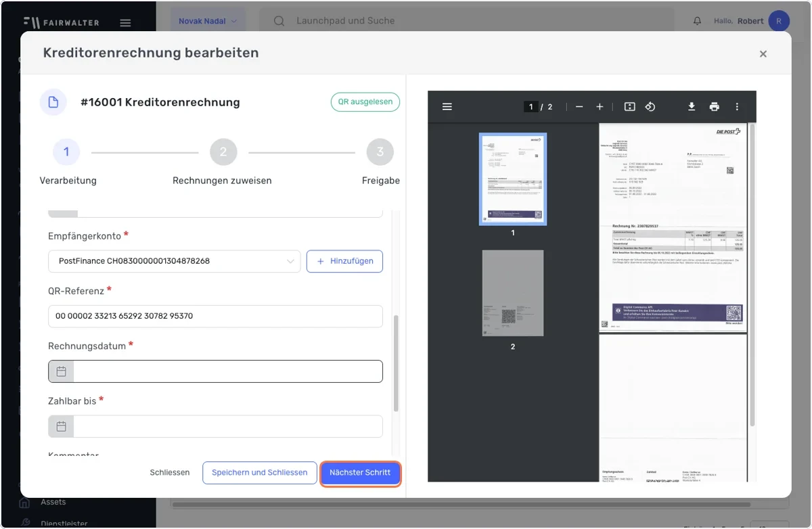Click the Assets house icon in sidebar
812x529 pixels.
(25, 503)
